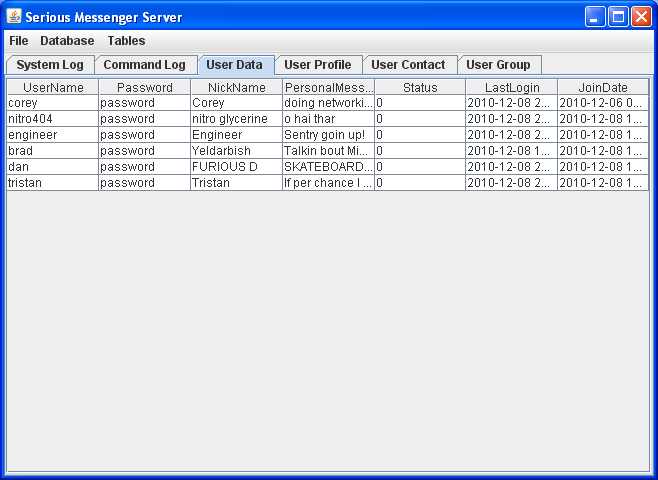Switch to the System Log tab
The height and width of the screenshot is (480, 658).
tap(50, 65)
